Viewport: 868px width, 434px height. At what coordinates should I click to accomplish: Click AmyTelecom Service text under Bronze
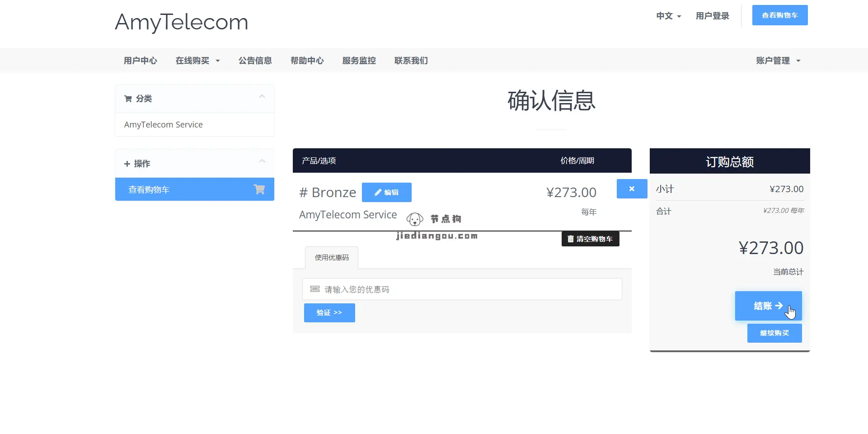click(x=348, y=215)
